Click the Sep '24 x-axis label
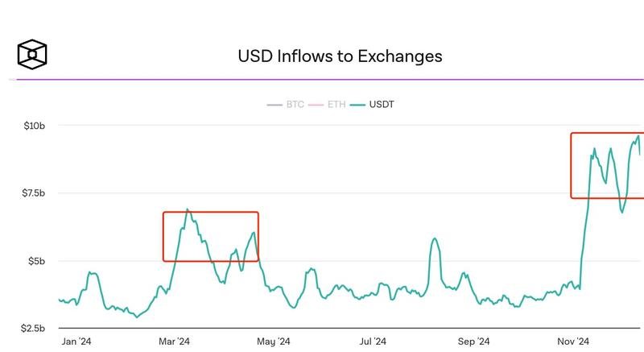 click(473, 342)
